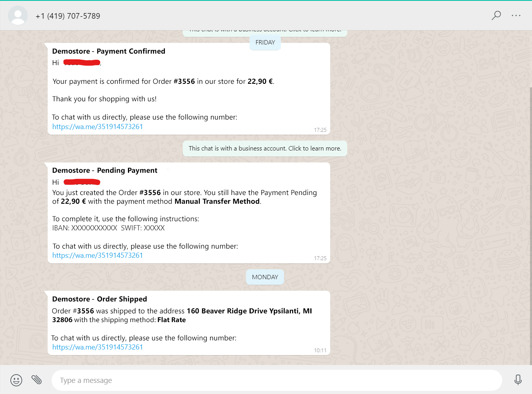The image size is (532, 394).
Task: Open contact info for +1 (419) 707-5789
Action: click(x=68, y=16)
